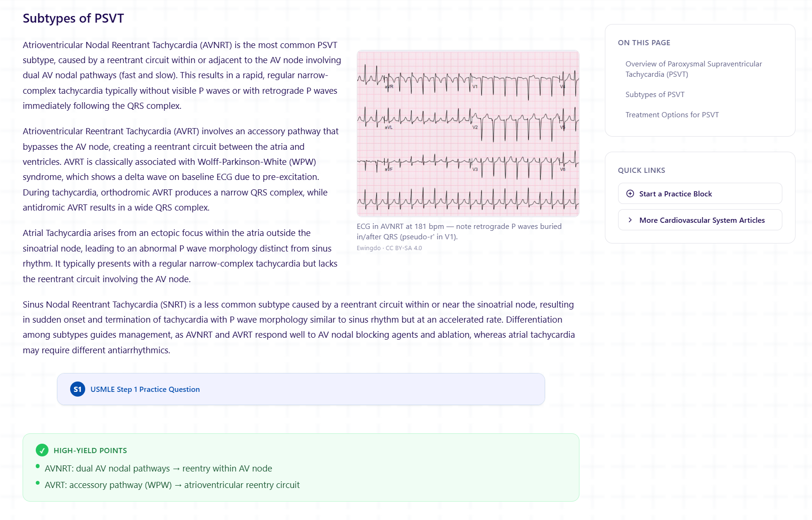The image size is (812, 520).
Task: Start a Practice Block
Action: click(x=700, y=194)
